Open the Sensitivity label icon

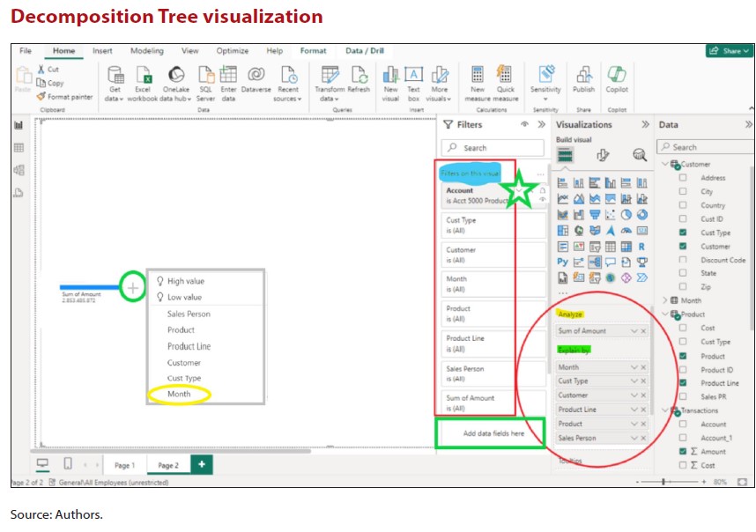[545, 75]
